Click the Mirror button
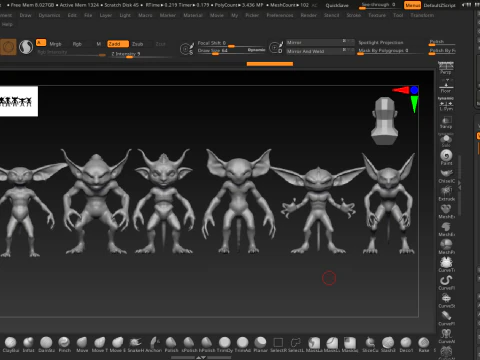This screenshot has height=360, width=480. [x=320, y=42]
